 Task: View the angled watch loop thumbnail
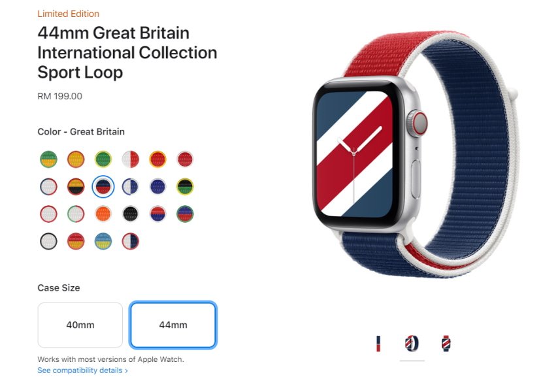pos(412,344)
